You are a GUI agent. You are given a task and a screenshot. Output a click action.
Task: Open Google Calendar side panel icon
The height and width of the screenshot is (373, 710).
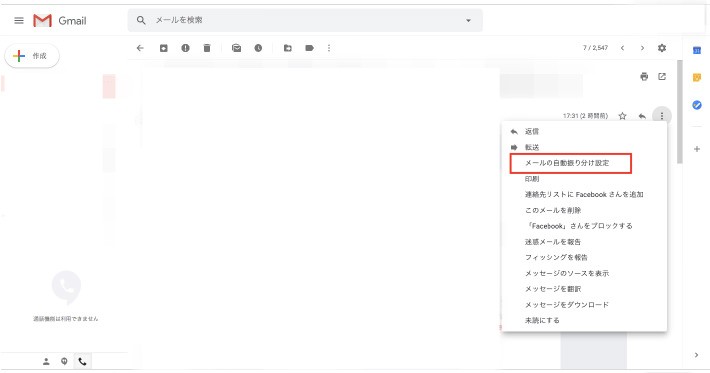697,50
